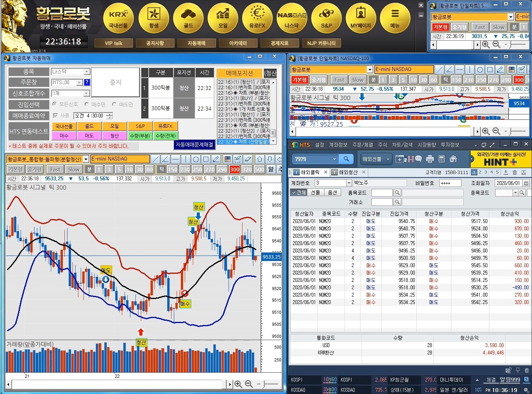Viewport: 532px width, 394px height.
Task: Open 주문/체결 menu in HTS
Action: coord(362,145)
